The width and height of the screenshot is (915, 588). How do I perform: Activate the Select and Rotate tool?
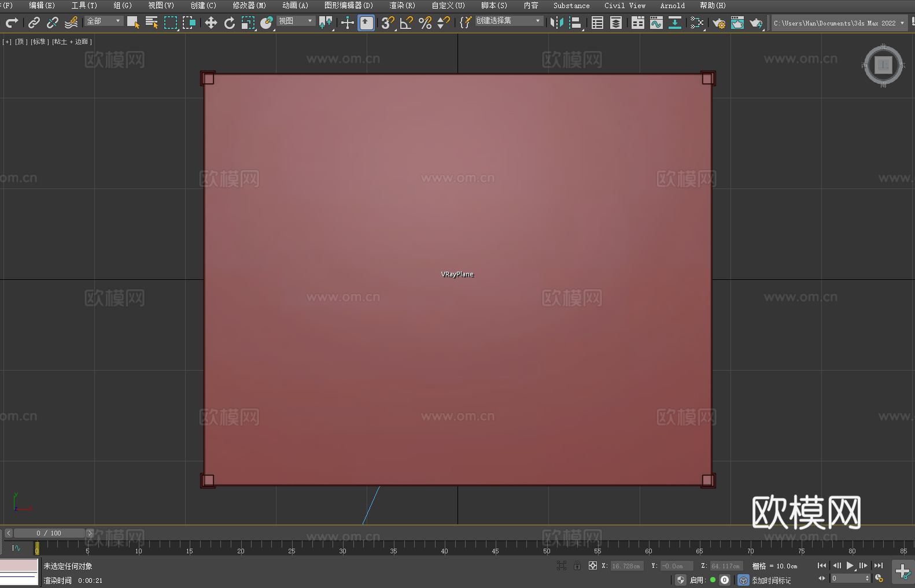pyautogui.click(x=230, y=23)
